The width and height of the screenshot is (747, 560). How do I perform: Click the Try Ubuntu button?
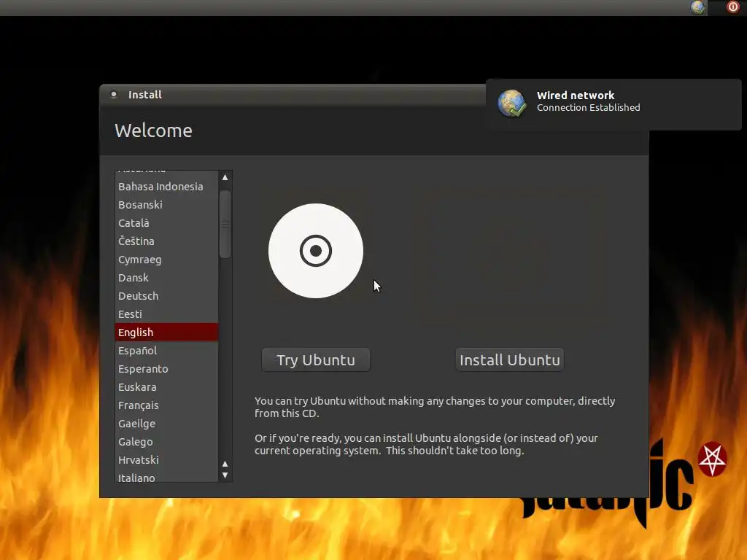316,359
